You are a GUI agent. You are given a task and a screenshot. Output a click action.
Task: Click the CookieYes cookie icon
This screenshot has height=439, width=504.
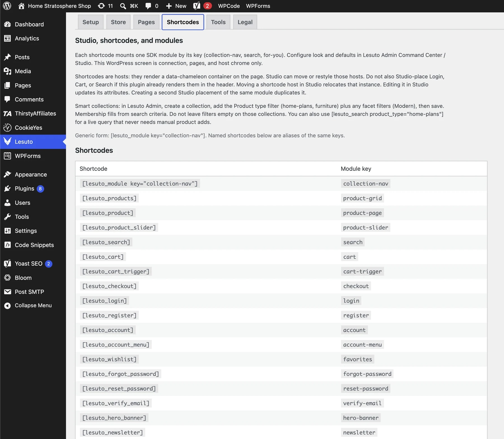8,128
